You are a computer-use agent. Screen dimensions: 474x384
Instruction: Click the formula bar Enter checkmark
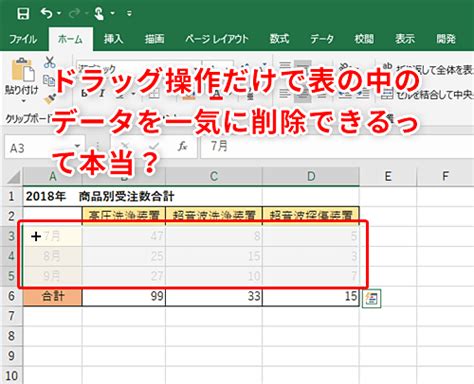(154, 146)
